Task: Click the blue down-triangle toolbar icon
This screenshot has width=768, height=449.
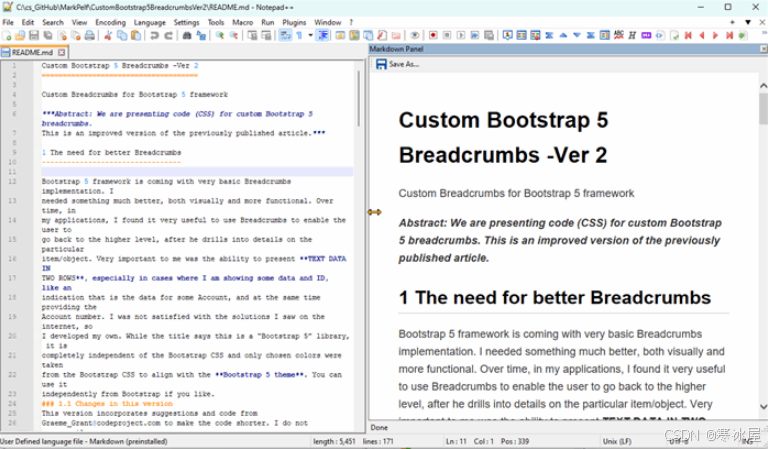Action: click(577, 35)
